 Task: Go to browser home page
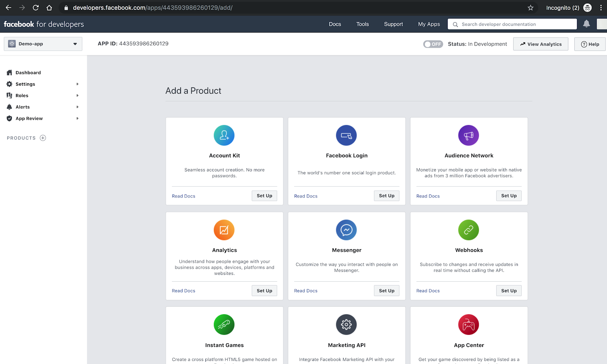49,8
